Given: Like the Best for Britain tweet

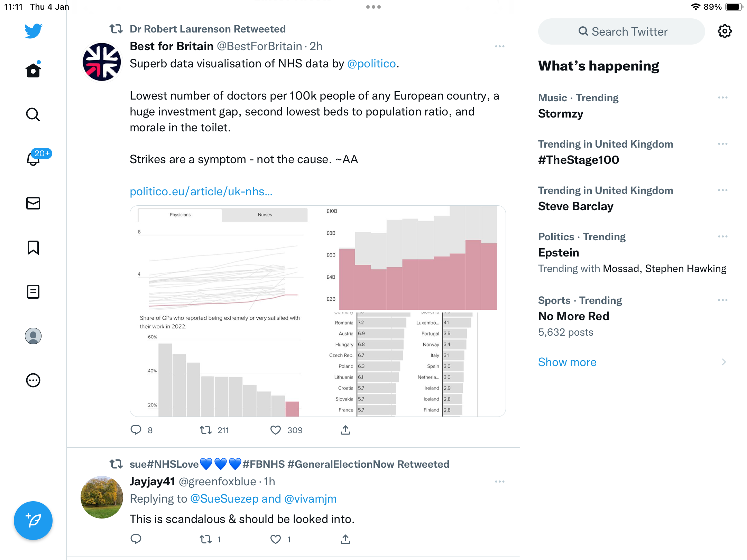Looking at the screenshot, I should [276, 430].
